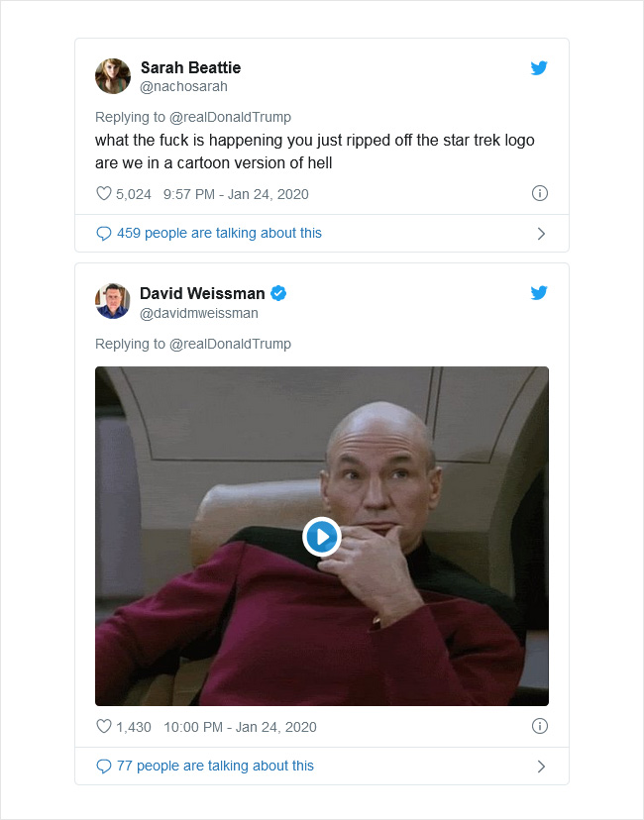Open the 9:57 PM - Jan 24, 2020 timestamp
Screen dimensions: 644x820
pos(236,194)
